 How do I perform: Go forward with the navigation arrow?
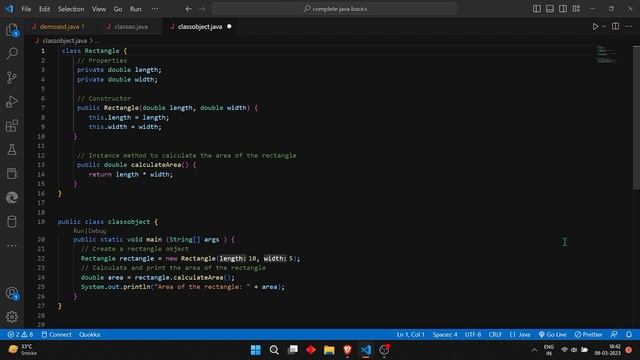[x=202, y=9]
